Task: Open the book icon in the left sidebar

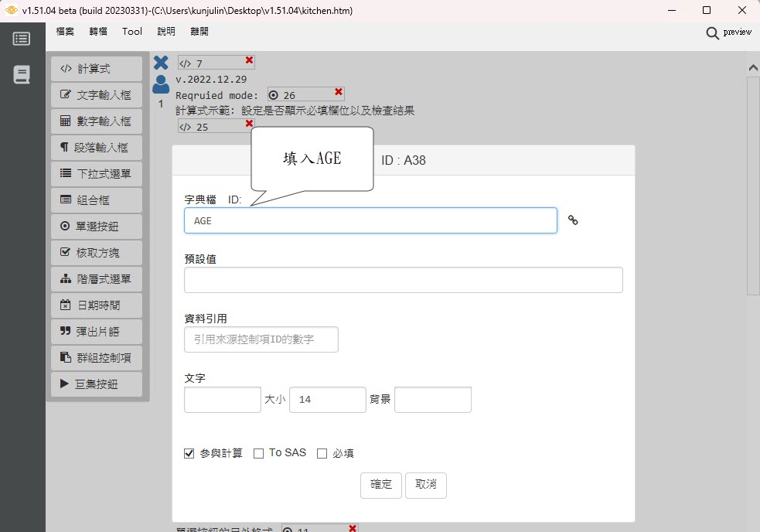Action: pyautogui.click(x=22, y=75)
